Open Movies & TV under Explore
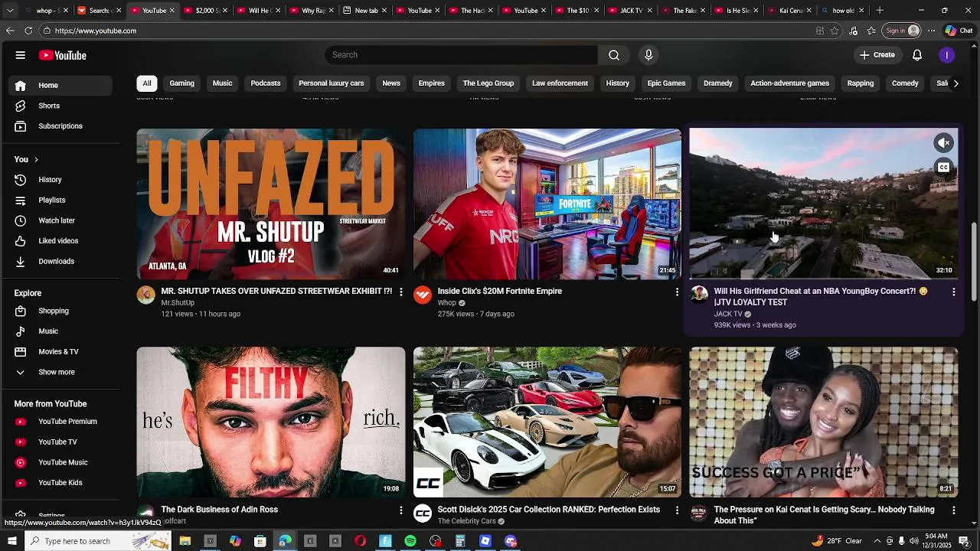Image resolution: width=980 pixels, height=551 pixels. click(58, 352)
